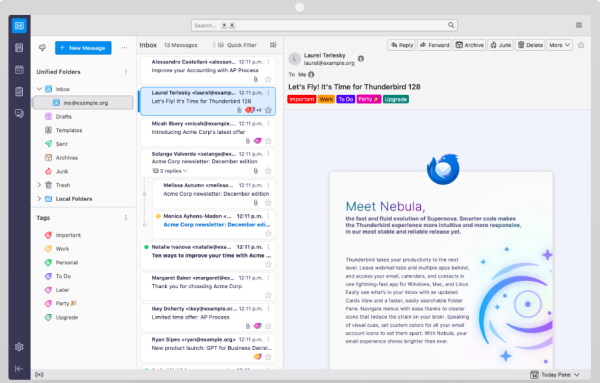
Task: Filter by the Important tag in sidebar
Action: pyautogui.click(x=68, y=235)
